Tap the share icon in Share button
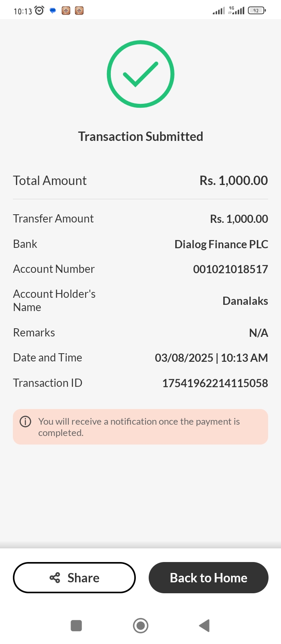The image size is (281, 644). 55,578
